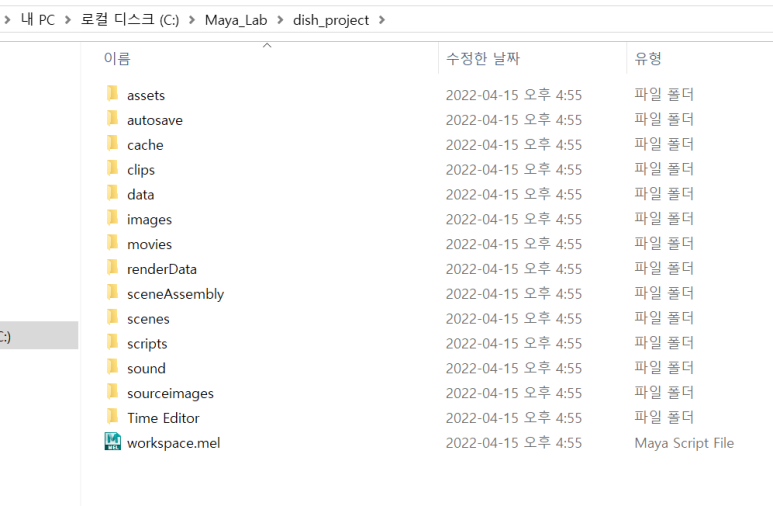Click 파일 폴더 type in Time Editor row
Image resolution: width=773 pixels, height=506 pixels.
pyautogui.click(x=664, y=418)
